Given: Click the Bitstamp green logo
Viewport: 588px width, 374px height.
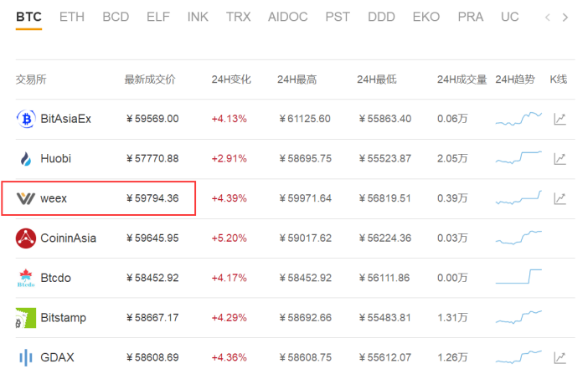Looking at the screenshot, I should tap(26, 318).
